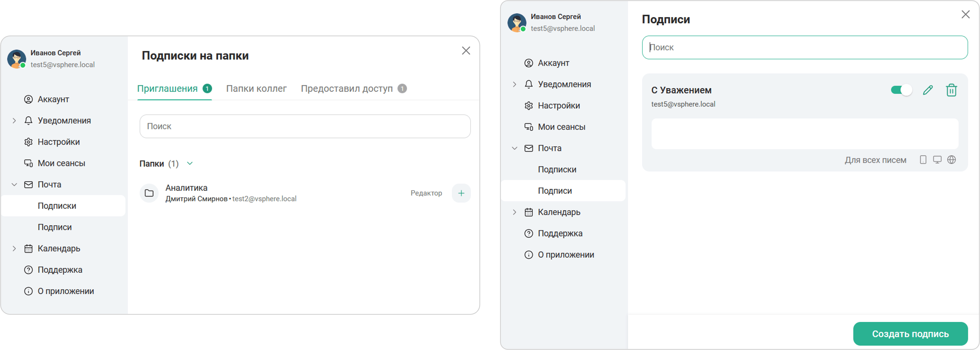Click the «Создать подпись» button
Screen dimensions: 980x350
(910, 334)
